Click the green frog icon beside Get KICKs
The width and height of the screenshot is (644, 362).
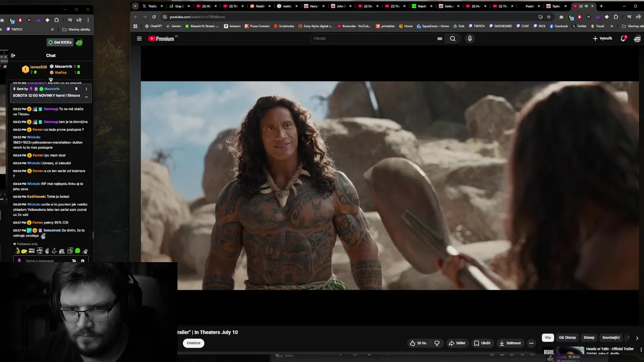pos(79,42)
